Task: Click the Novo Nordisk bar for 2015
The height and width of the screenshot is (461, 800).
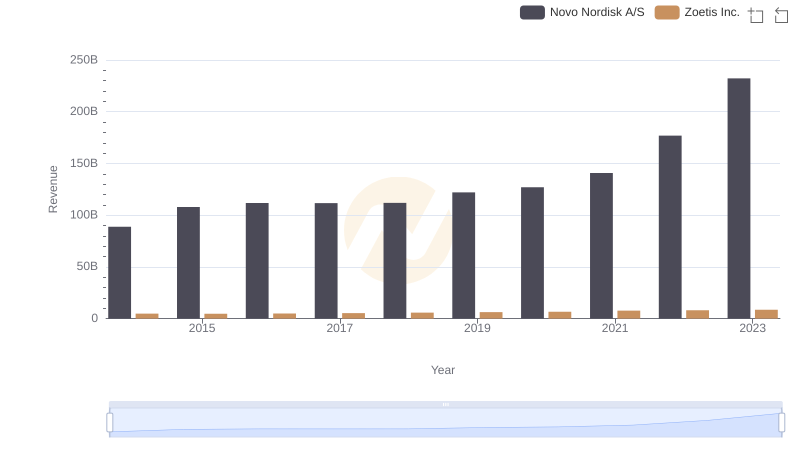Action: pos(188,263)
